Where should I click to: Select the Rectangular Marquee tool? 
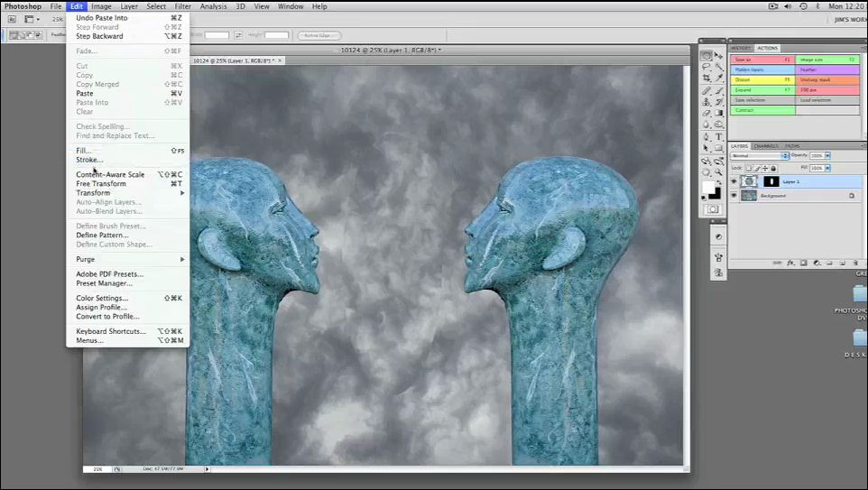706,55
